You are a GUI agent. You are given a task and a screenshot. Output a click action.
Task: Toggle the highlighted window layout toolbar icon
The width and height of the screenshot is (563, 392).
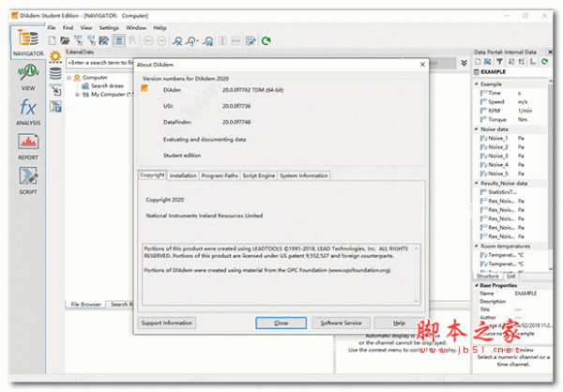point(119,40)
